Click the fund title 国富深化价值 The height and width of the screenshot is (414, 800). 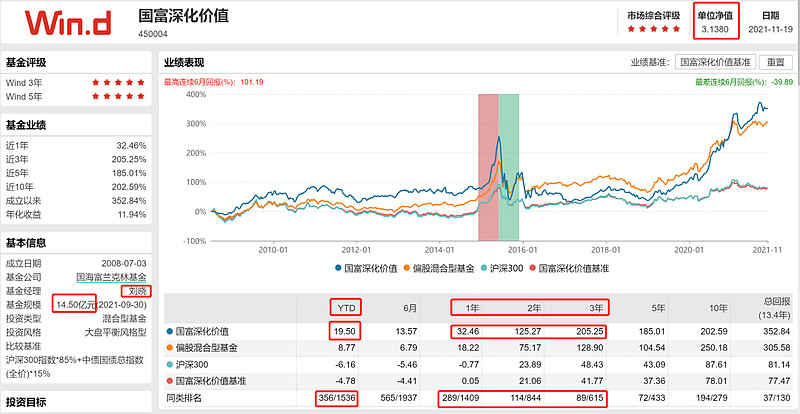[x=184, y=16]
